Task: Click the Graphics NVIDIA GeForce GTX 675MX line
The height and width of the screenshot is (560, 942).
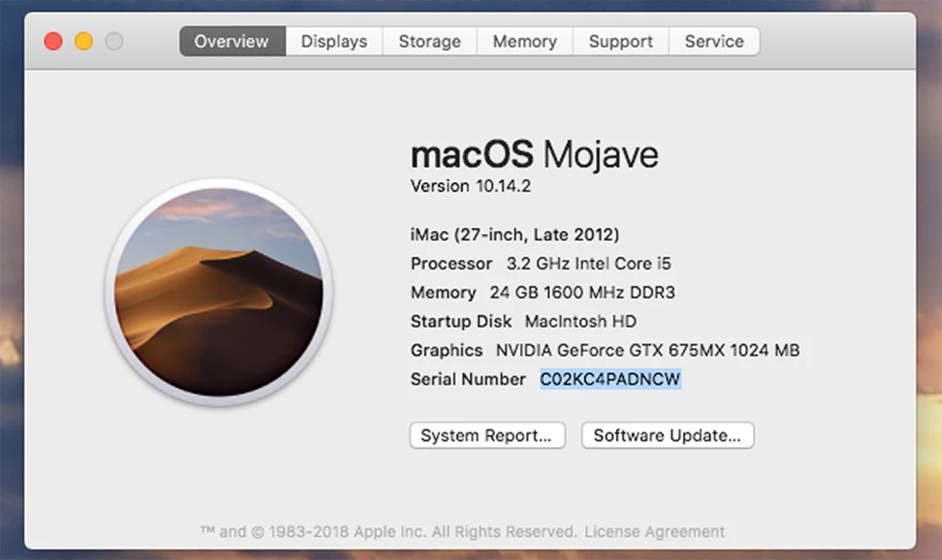Action: [x=605, y=350]
